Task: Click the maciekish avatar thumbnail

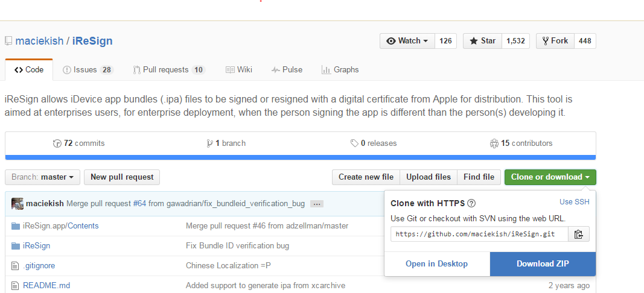Action: [17, 204]
